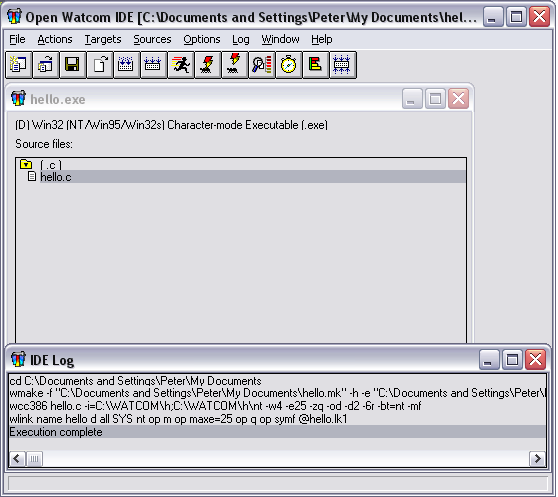Click the Open Watcom icon in main title bar
Viewport: 558px width, 497px height.
click(x=15, y=16)
